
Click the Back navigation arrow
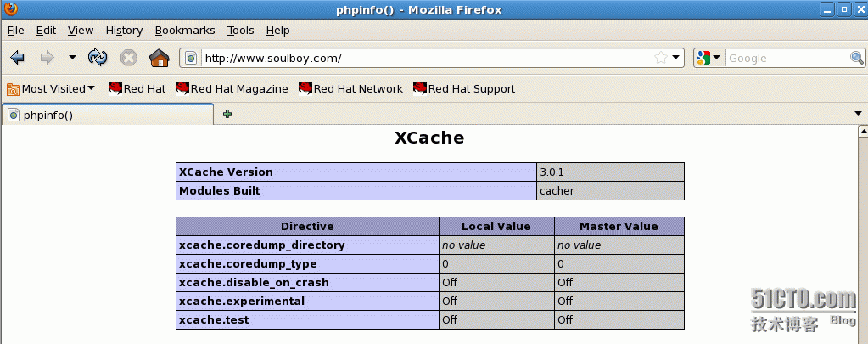[17, 58]
